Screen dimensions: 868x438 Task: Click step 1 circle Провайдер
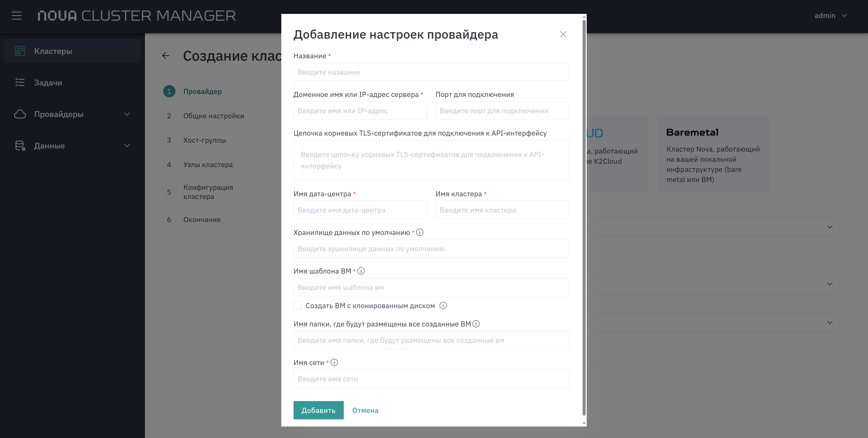[169, 91]
